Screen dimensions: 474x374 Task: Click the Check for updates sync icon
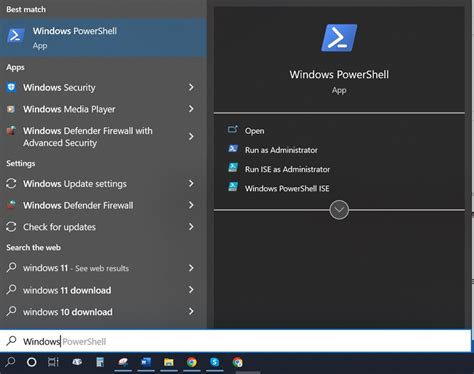pyautogui.click(x=11, y=227)
